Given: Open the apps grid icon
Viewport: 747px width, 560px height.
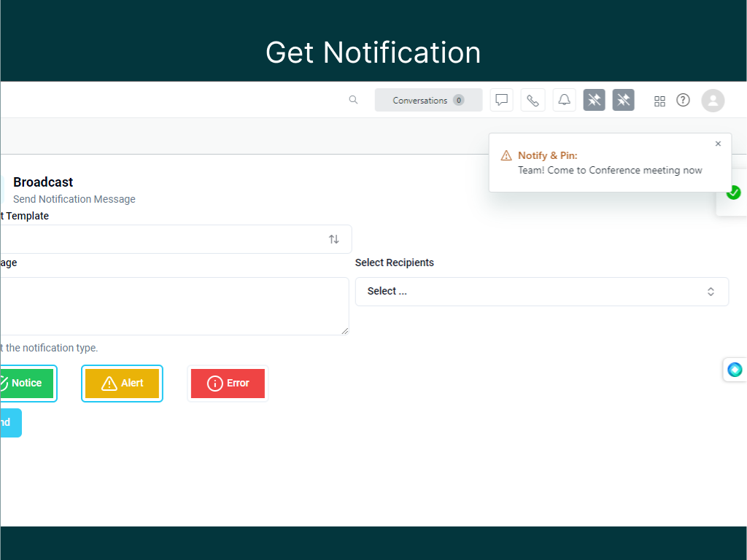Looking at the screenshot, I should [x=659, y=101].
